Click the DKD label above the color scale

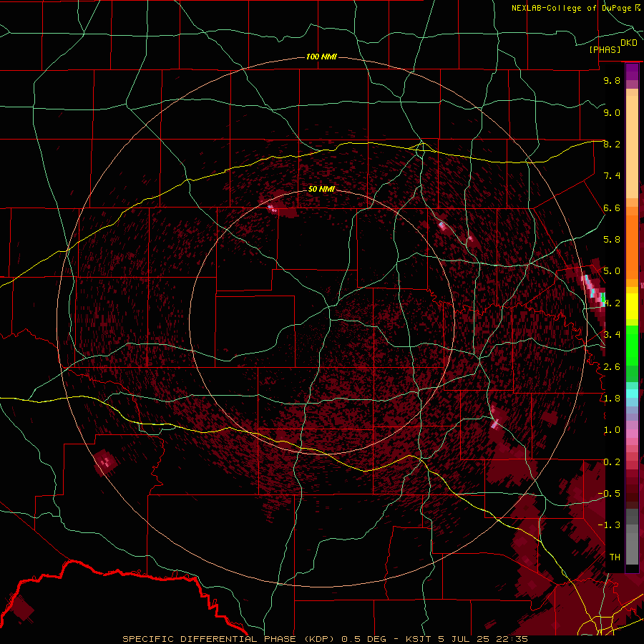(629, 43)
